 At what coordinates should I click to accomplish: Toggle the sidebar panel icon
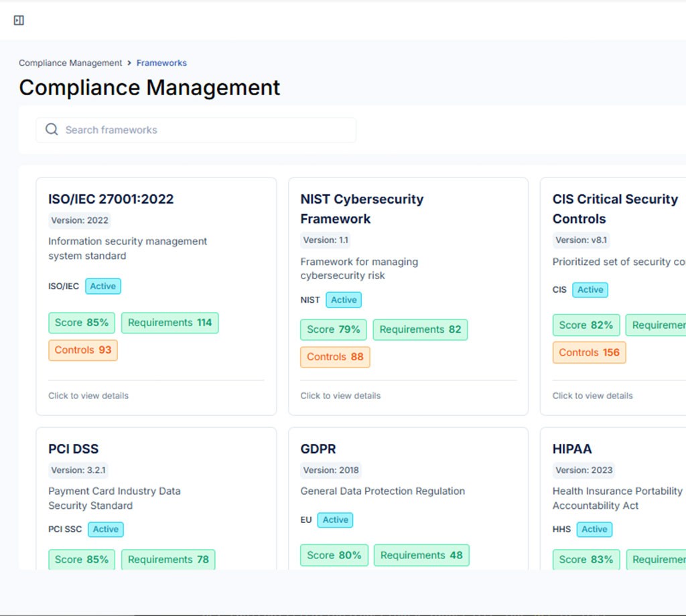coord(19,20)
